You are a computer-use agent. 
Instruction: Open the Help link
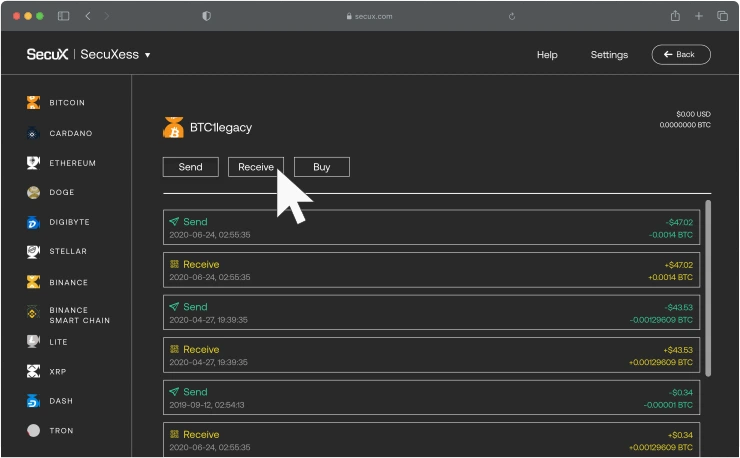click(547, 55)
